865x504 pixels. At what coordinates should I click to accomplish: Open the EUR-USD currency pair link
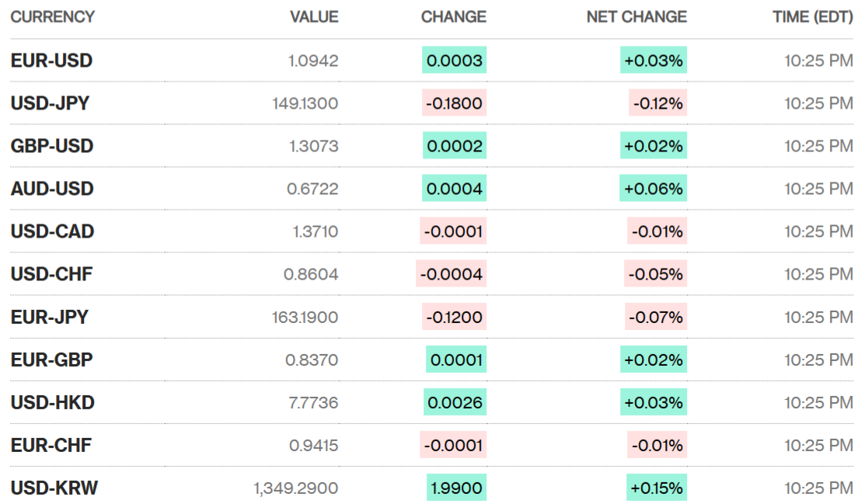(51, 61)
